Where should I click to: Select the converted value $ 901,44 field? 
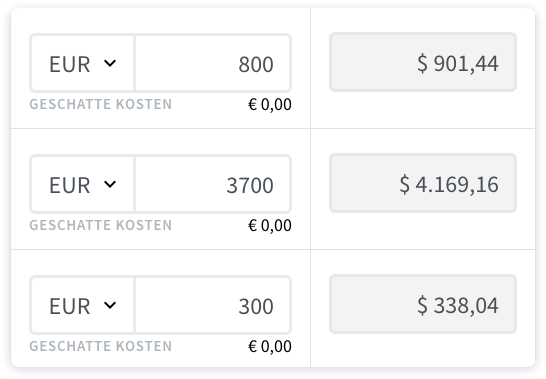point(423,62)
